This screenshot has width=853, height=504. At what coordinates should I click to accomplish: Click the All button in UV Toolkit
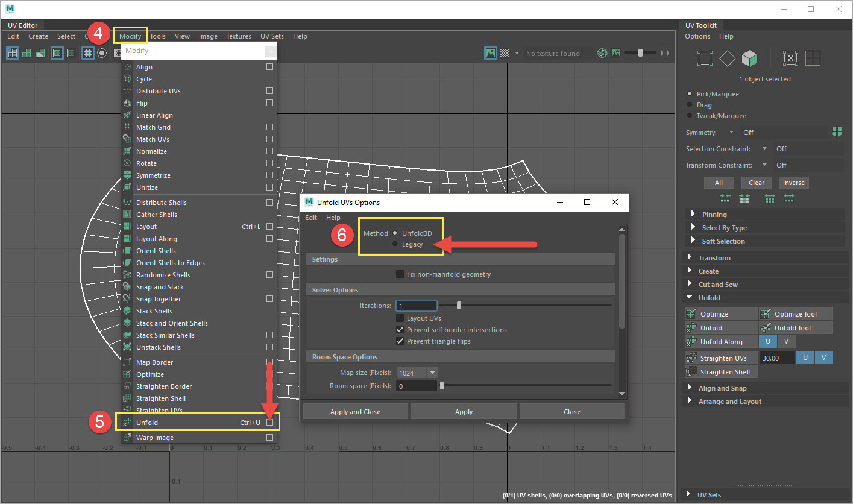point(719,183)
